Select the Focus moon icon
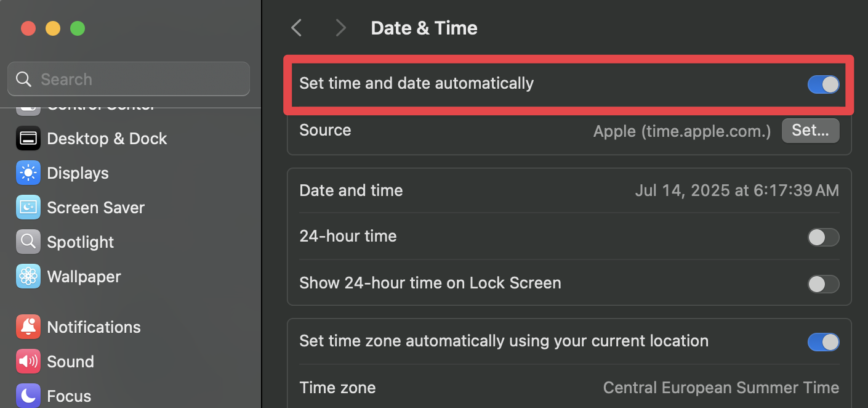This screenshot has width=868, height=408. (x=28, y=395)
